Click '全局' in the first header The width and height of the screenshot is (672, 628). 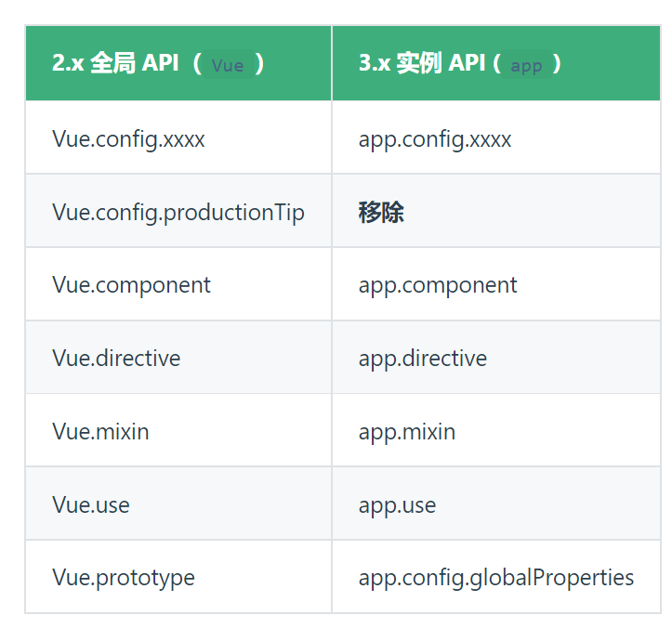112,63
